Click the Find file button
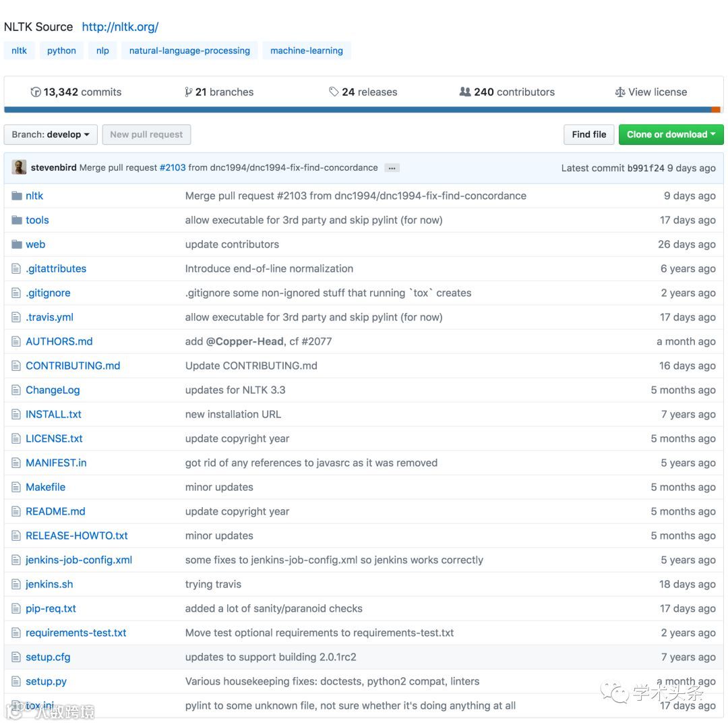 tap(588, 135)
